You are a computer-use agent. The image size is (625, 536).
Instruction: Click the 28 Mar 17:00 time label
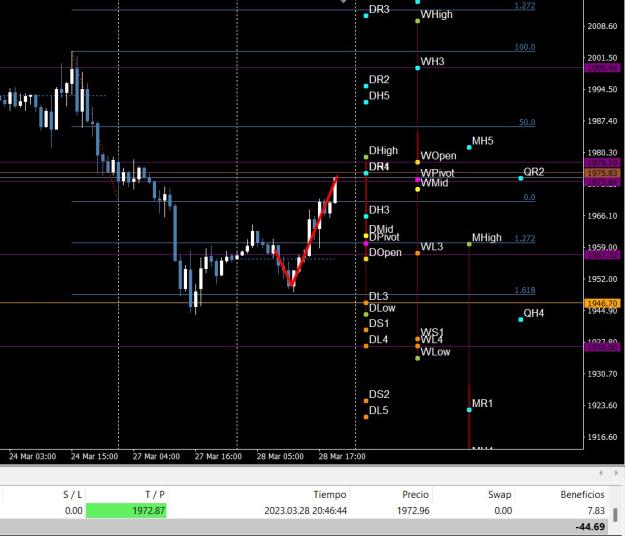342,457
